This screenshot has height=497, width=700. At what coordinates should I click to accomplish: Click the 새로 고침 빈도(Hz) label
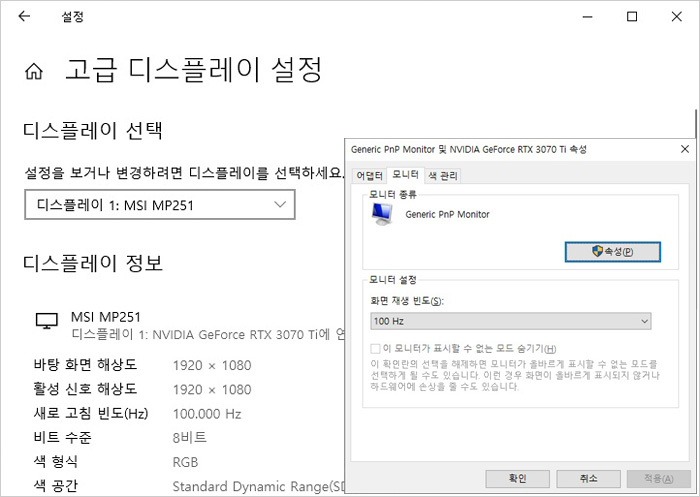coord(91,413)
